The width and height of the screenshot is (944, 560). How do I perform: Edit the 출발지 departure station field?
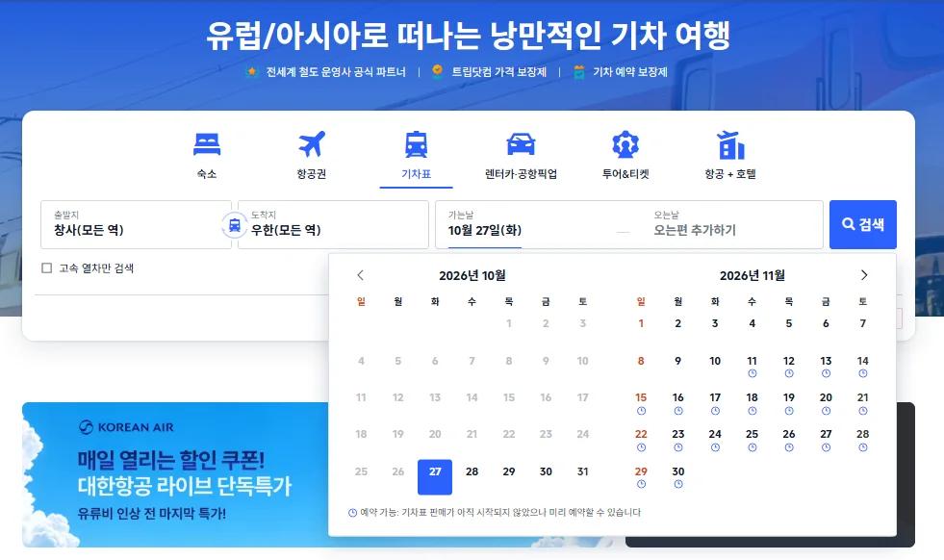pyautogui.click(x=136, y=224)
